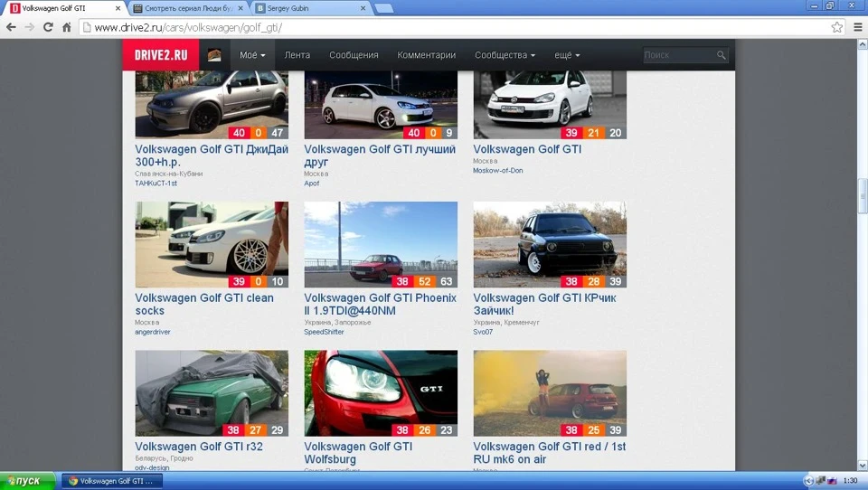Viewport: 868px width, 490px height.
Task: Go forward with the browser forward arrow
Action: coord(30,27)
